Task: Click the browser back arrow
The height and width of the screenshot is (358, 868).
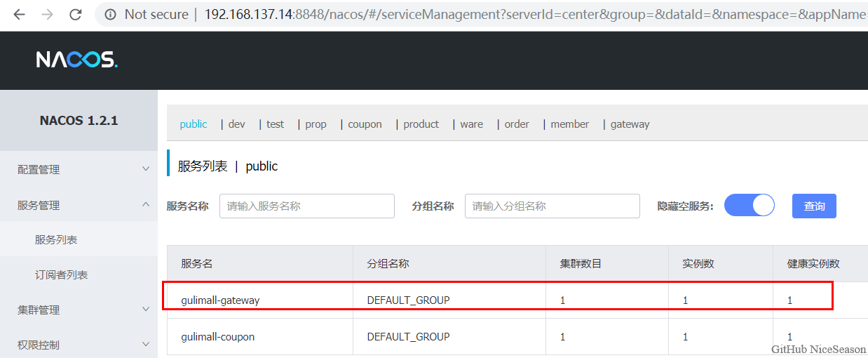Action: 19,14
